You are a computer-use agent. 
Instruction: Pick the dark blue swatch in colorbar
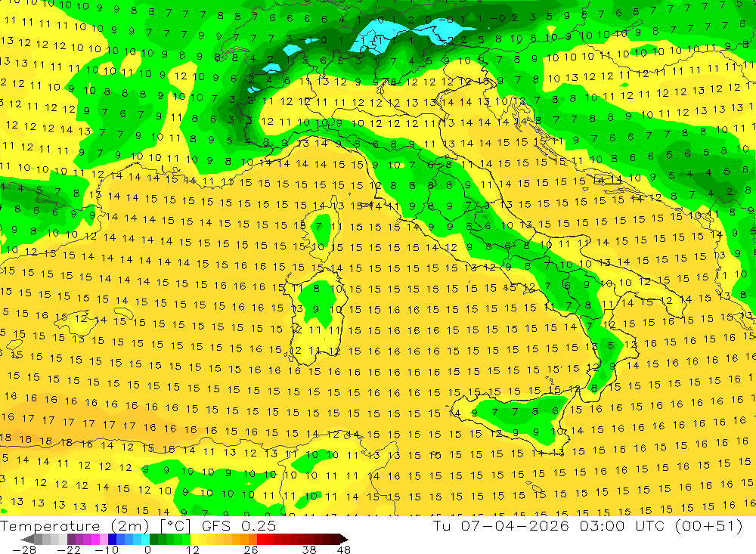click(112, 539)
